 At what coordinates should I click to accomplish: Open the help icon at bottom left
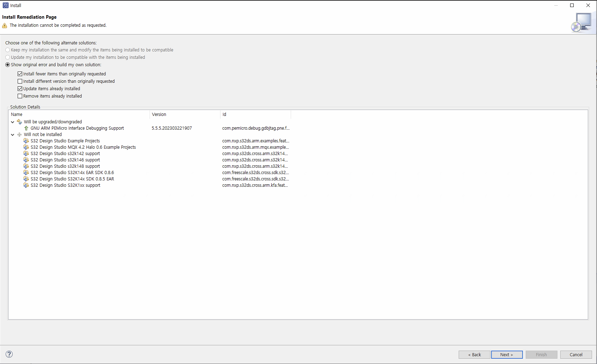point(9,354)
